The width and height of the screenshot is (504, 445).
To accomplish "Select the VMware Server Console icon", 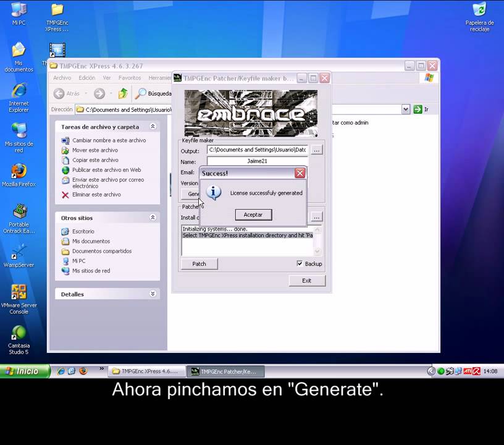I will coord(19,299).
